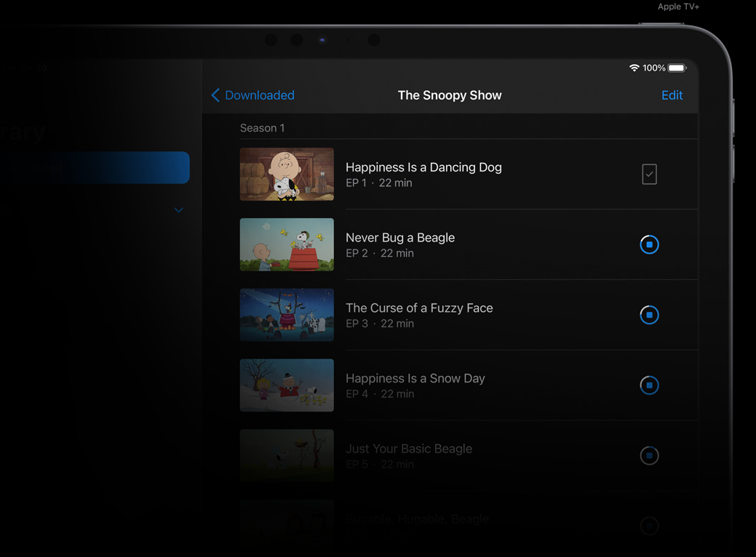Stop the Happiness Is a Snow Day download
The height and width of the screenshot is (557, 756).
click(x=649, y=385)
